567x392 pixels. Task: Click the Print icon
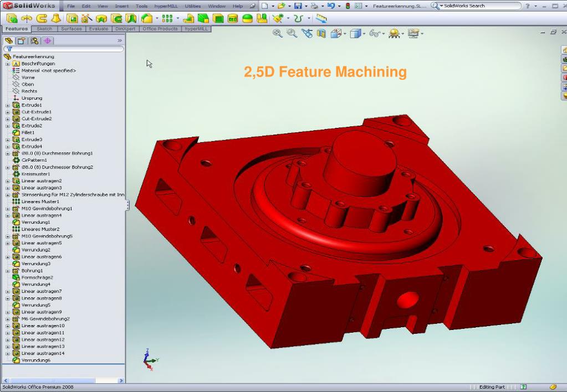[315, 6]
